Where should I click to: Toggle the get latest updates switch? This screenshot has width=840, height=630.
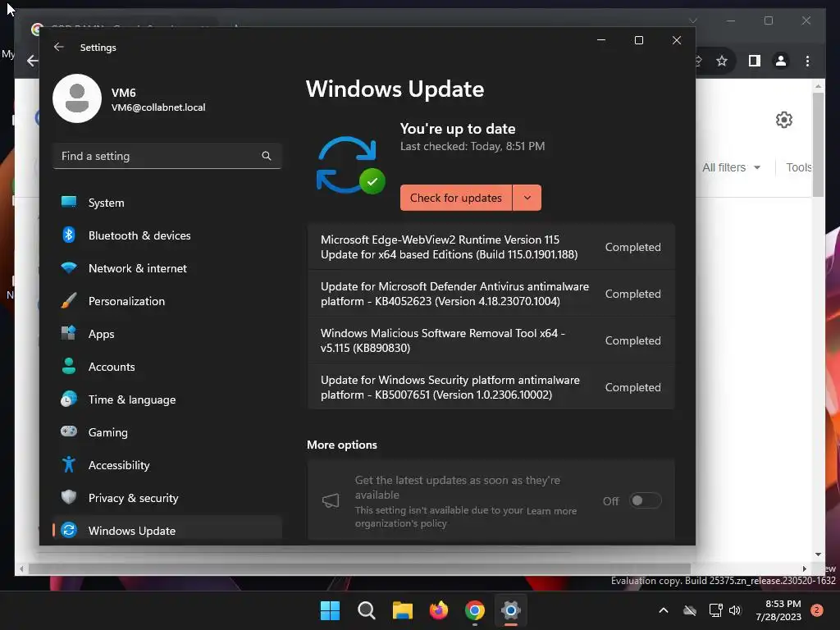(645, 500)
